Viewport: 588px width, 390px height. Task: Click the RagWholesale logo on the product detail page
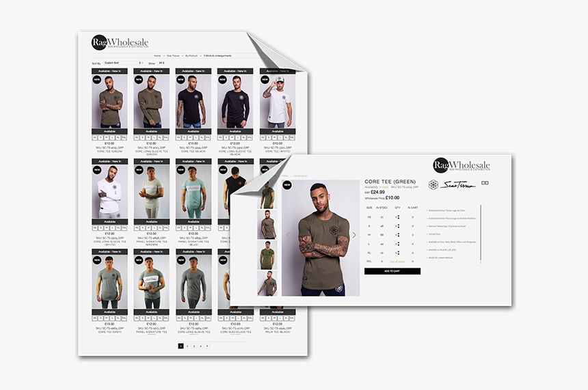(x=462, y=165)
